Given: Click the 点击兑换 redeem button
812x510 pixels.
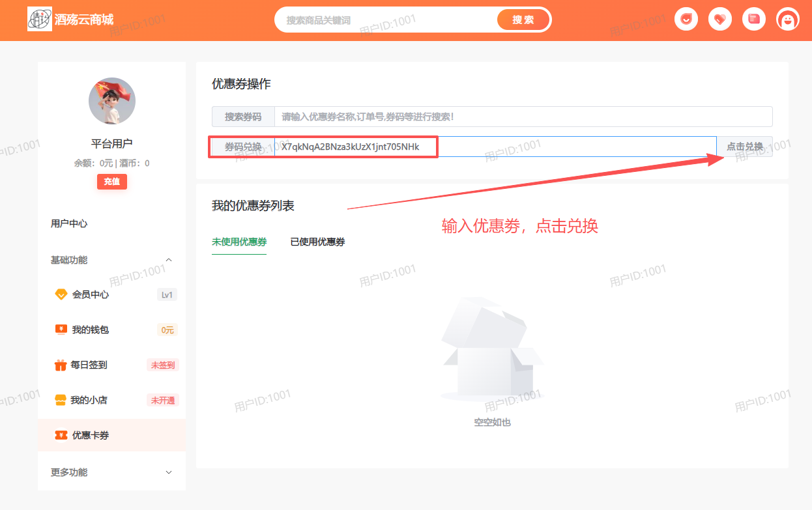Looking at the screenshot, I should [x=745, y=146].
